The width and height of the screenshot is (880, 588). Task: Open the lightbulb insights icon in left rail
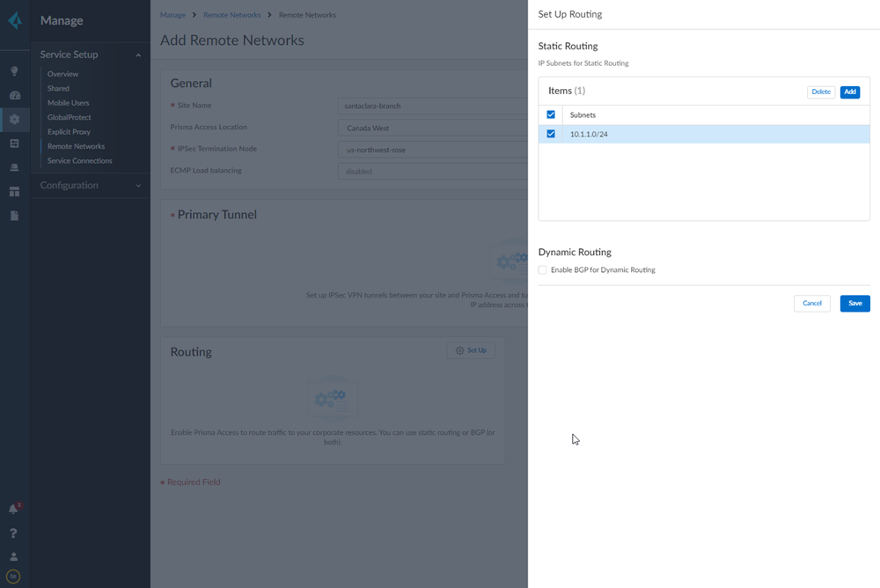pyautogui.click(x=15, y=71)
